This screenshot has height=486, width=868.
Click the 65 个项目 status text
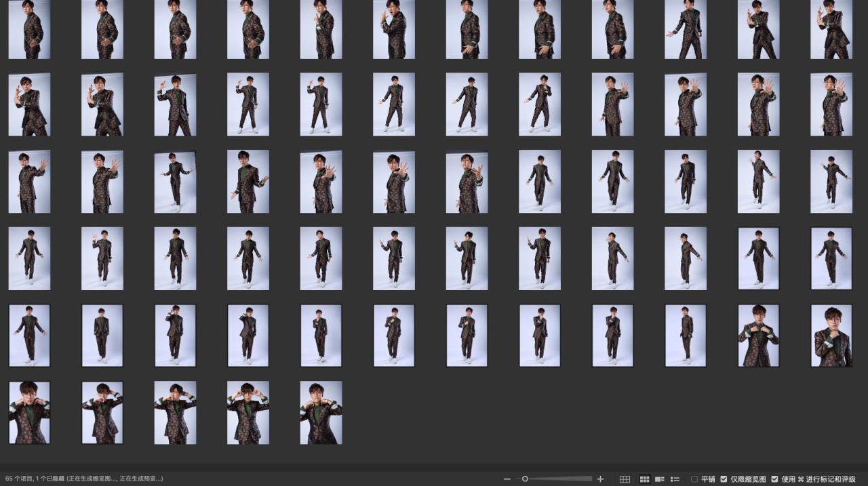point(18,479)
